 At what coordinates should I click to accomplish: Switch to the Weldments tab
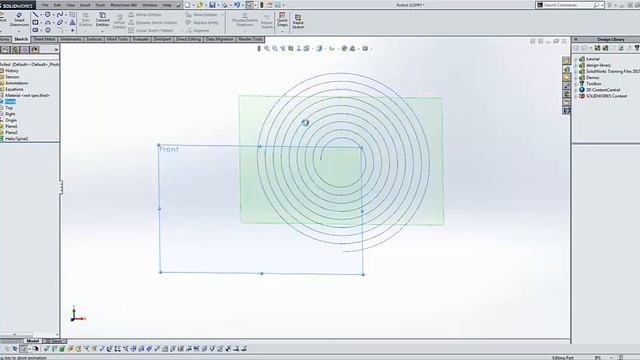pyautogui.click(x=71, y=39)
